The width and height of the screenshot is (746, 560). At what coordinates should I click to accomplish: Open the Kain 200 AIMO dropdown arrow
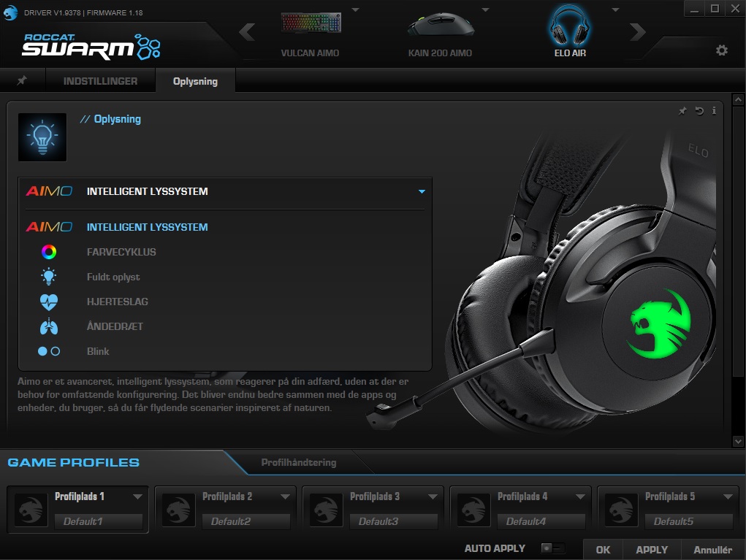[485, 9]
